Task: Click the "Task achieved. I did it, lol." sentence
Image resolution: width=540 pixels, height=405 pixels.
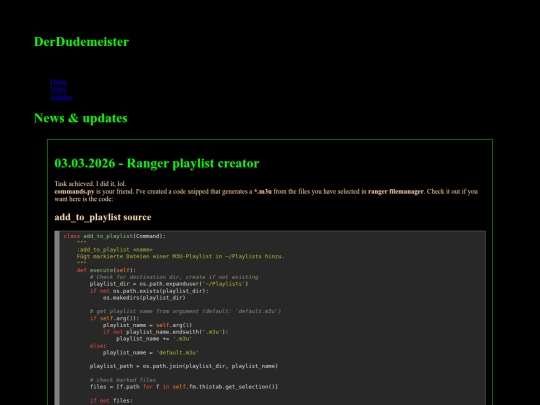Action: (90, 184)
